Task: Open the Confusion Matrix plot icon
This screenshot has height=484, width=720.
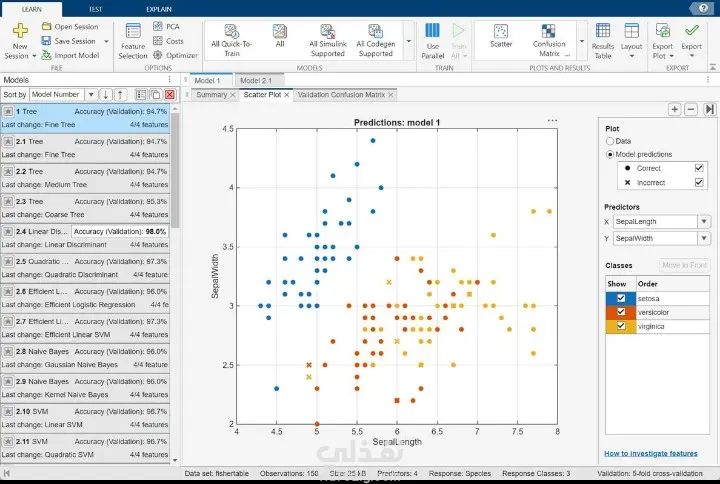Action: pos(548,31)
